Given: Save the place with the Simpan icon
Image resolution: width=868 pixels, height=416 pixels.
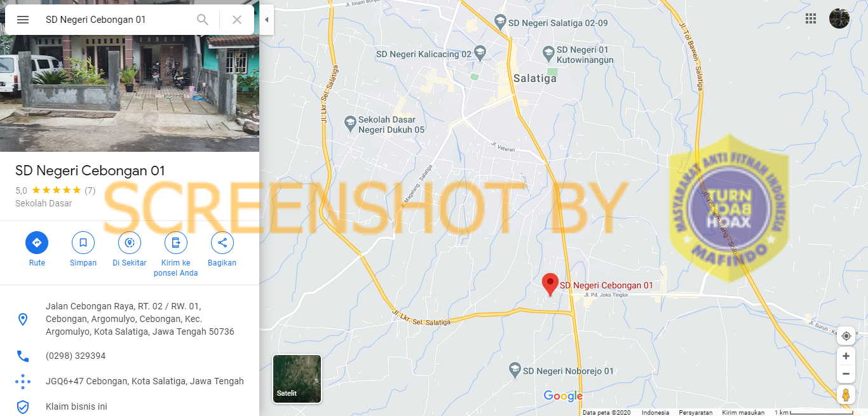Looking at the screenshot, I should pos(83,243).
